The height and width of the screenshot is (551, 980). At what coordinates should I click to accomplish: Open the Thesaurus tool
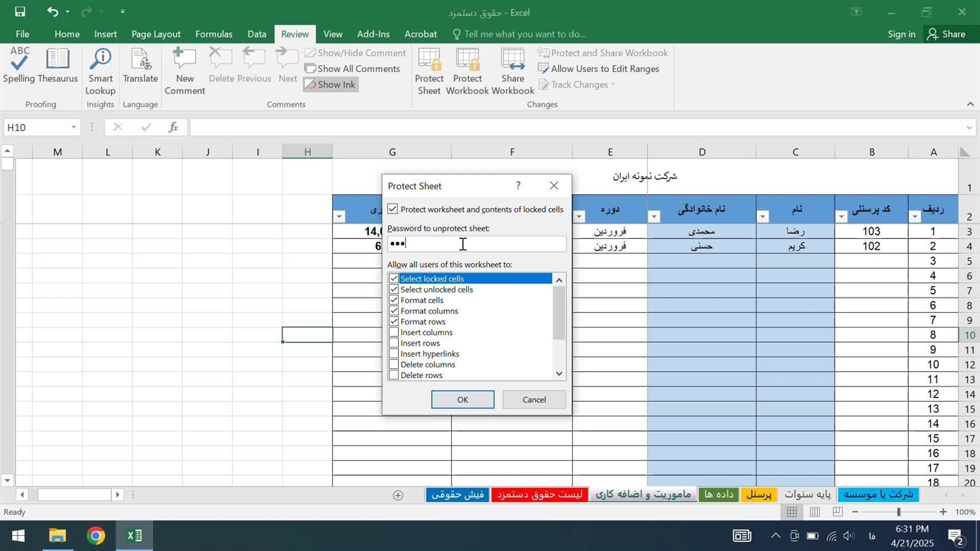(57, 66)
